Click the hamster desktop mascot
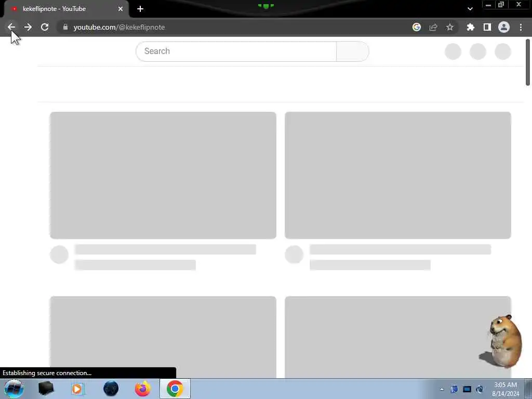Image resolution: width=532 pixels, height=399 pixels. pyautogui.click(x=502, y=341)
